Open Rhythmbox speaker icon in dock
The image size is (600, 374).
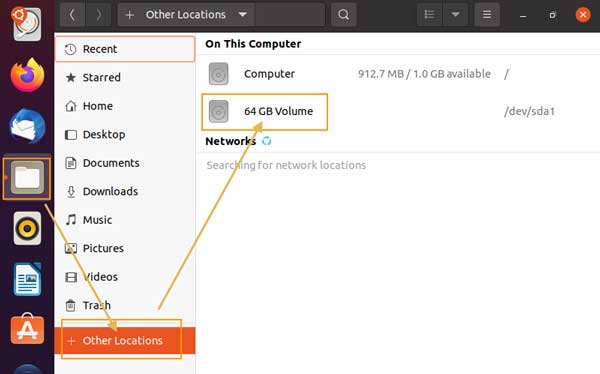[27, 229]
